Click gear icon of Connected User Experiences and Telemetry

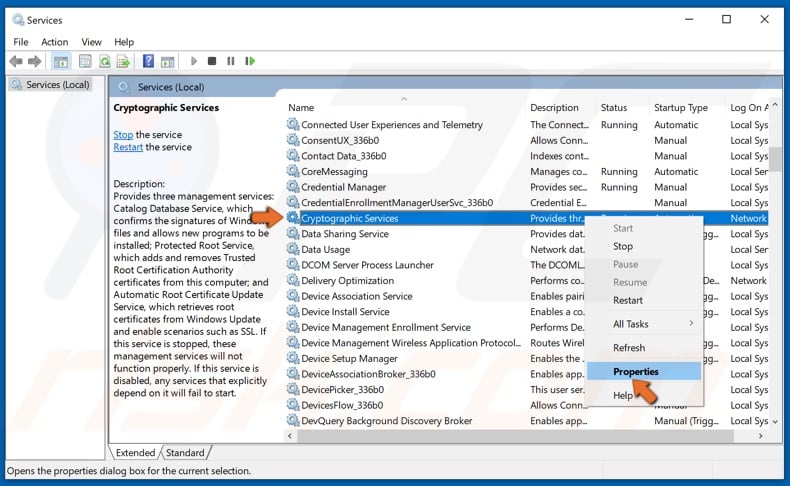[x=293, y=124]
